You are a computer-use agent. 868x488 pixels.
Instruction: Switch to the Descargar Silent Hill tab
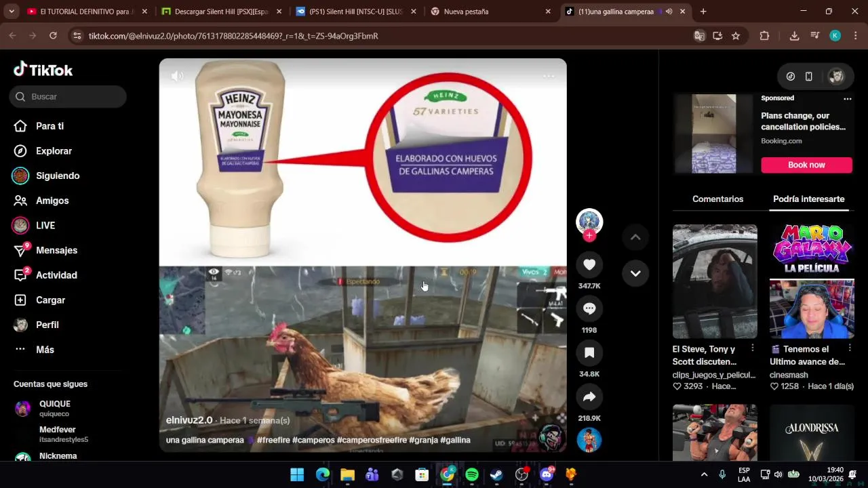[x=221, y=12]
